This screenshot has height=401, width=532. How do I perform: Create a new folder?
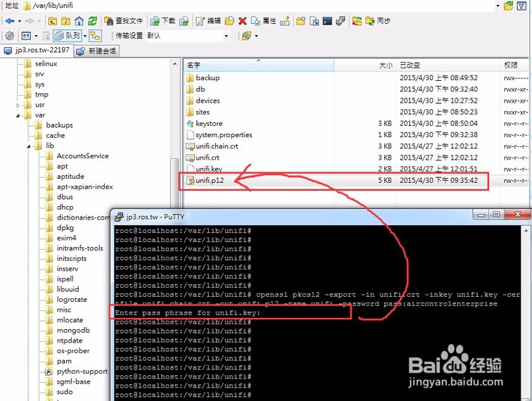pos(301,21)
